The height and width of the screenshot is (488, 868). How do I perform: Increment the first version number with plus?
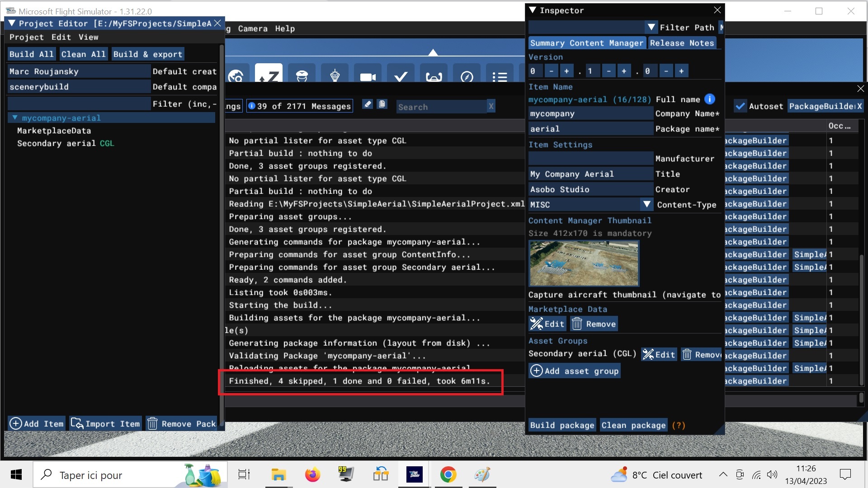(x=566, y=71)
